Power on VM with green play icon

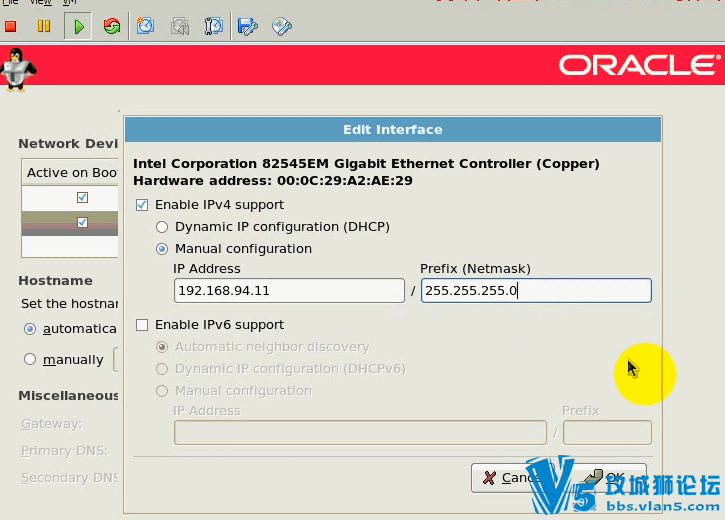[78, 27]
